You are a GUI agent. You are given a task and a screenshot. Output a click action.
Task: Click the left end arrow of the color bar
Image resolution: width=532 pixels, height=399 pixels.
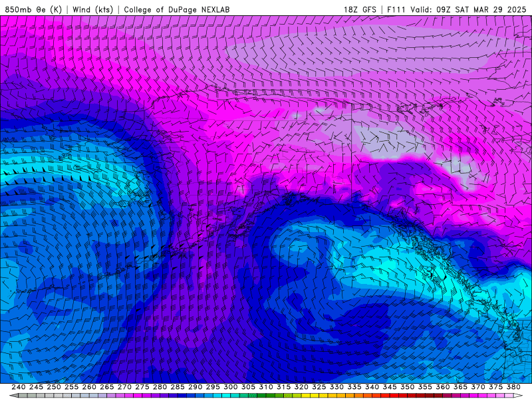click(x=14, y=395)
